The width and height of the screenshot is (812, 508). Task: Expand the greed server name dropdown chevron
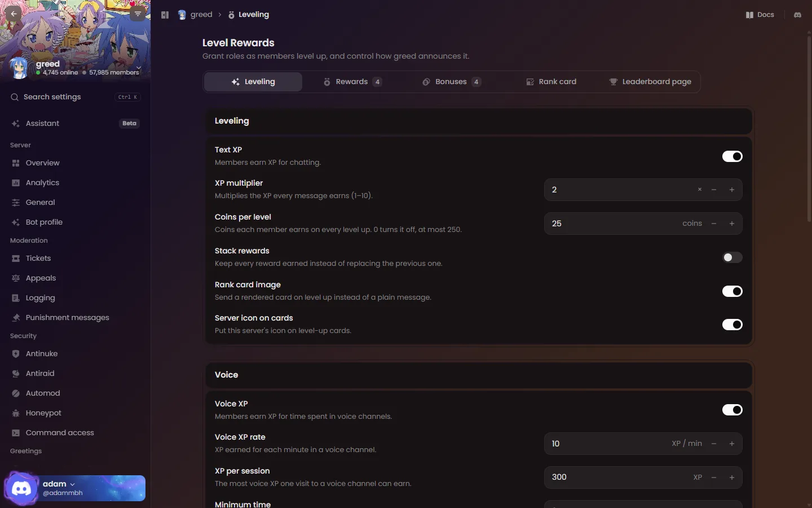point(139,67)
